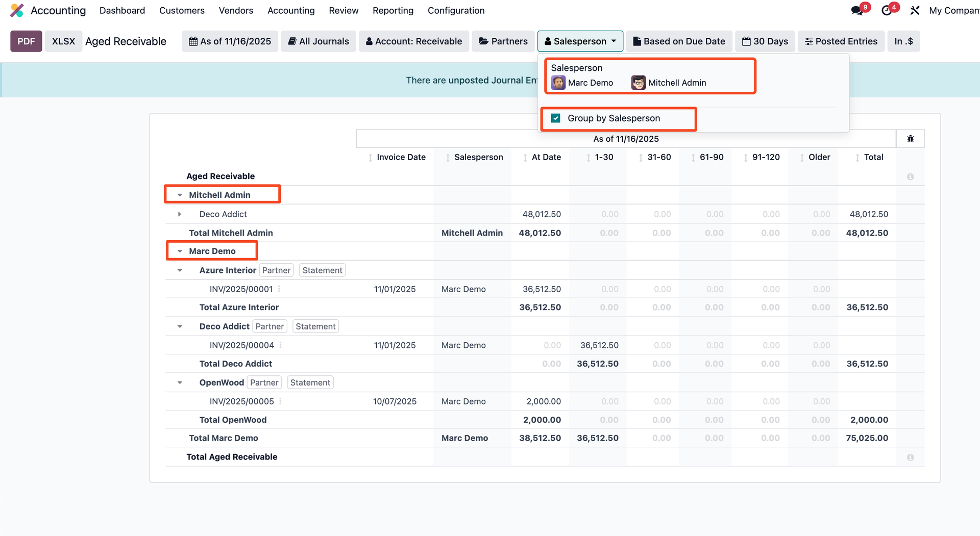Open the chat messages icon

point(857,11)
